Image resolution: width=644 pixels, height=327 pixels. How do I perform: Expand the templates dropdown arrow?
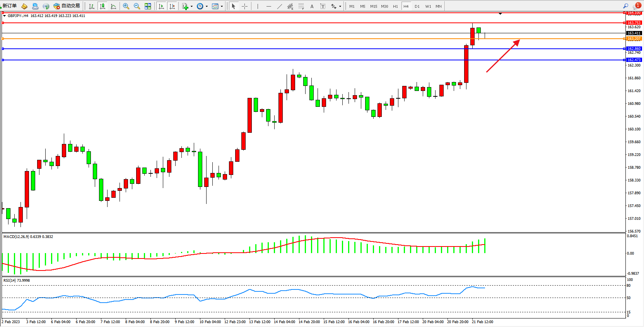[x=222, y=6]
